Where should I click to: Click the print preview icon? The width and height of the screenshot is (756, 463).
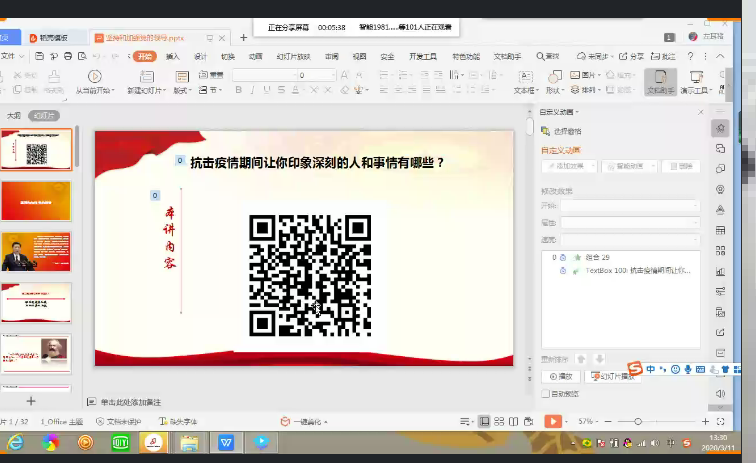82,56
